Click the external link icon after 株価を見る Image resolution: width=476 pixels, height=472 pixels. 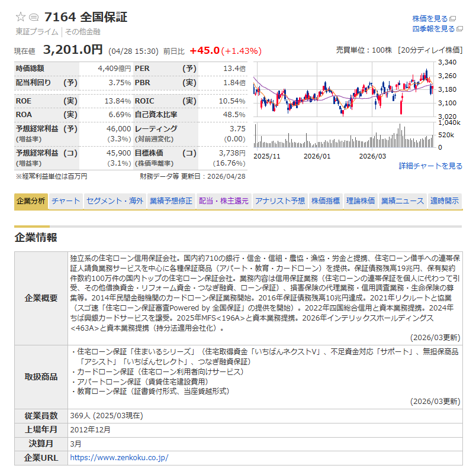[453, 19]
